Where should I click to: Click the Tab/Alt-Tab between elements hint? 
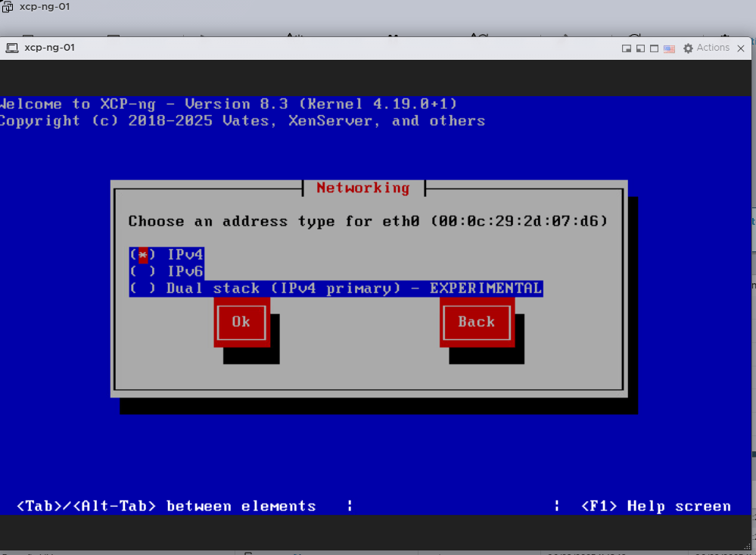(166, 506)
